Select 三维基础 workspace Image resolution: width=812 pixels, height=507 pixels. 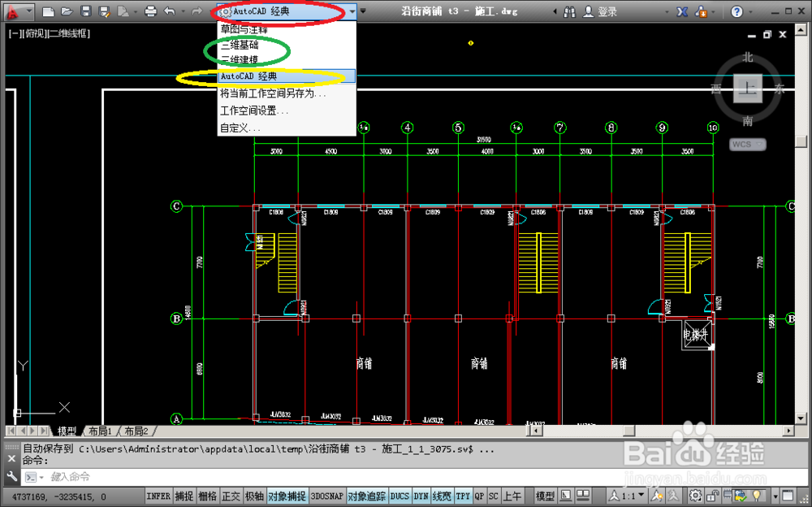coord(287,45)
